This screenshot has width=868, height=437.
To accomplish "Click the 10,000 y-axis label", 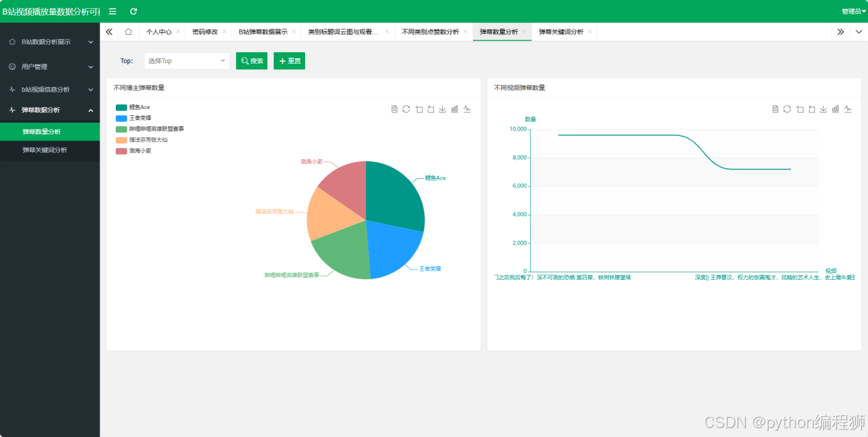I will 518,129.
